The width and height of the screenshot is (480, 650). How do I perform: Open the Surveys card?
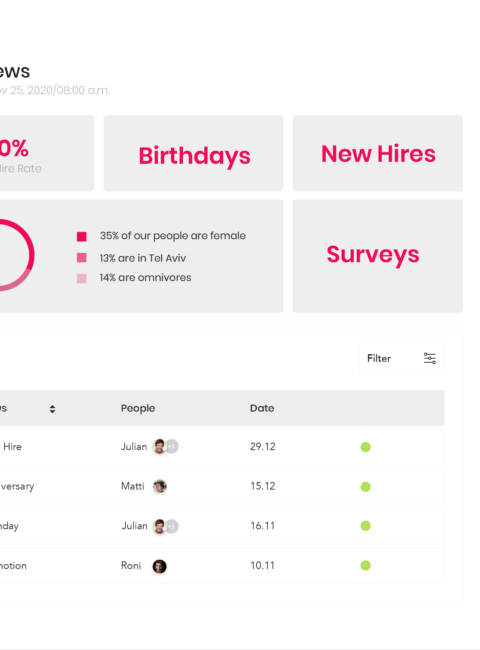(x=378, y=256)
